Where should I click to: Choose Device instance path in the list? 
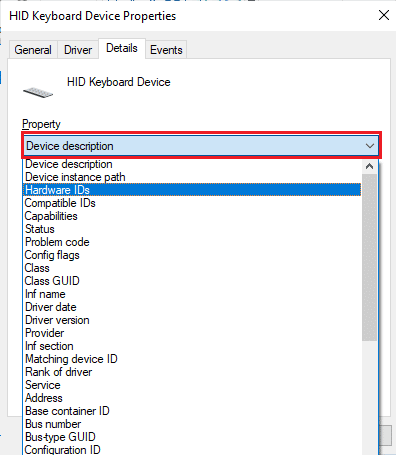coord(192,177)
